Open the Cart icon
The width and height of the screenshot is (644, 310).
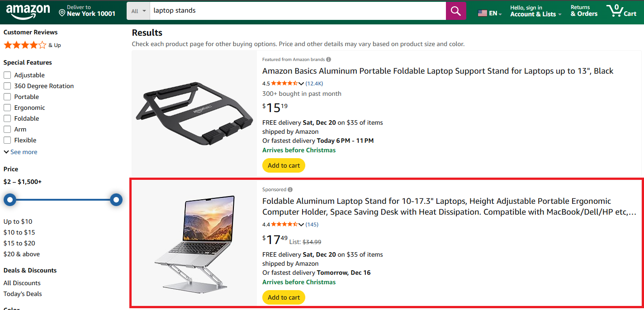click(x=621, y=11)
